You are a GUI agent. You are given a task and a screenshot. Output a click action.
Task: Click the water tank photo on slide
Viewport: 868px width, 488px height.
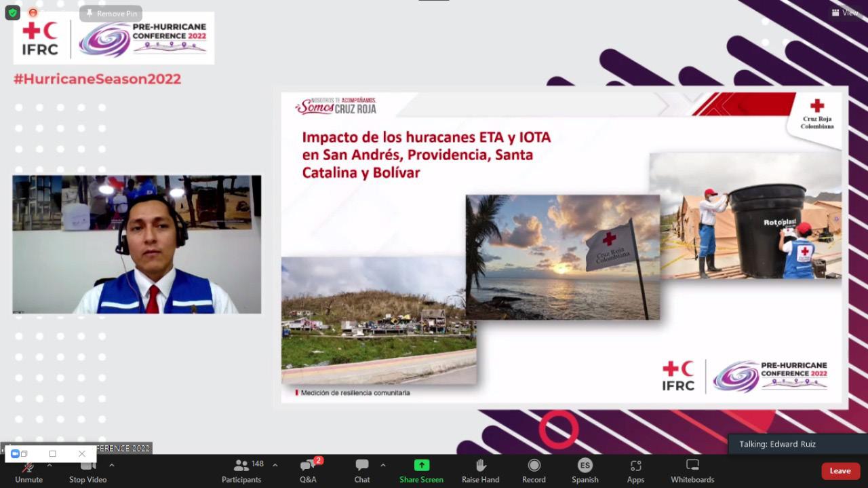[745, 215]
